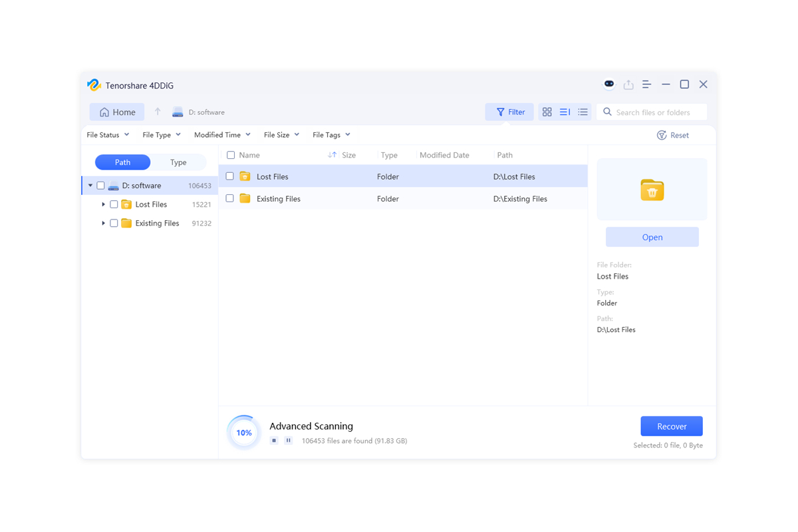Expand the Modified Time filter
Screen dimensions: 798x532
[x=221, y=134]
